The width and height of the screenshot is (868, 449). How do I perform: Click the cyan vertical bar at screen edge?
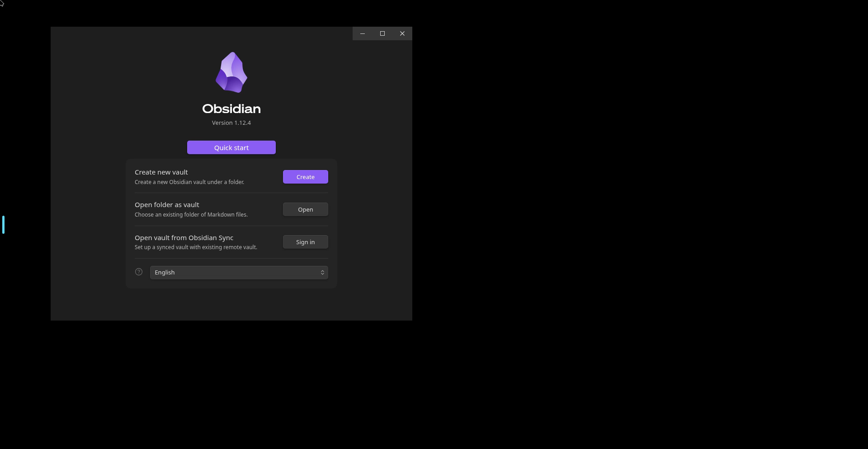point(3,225)
